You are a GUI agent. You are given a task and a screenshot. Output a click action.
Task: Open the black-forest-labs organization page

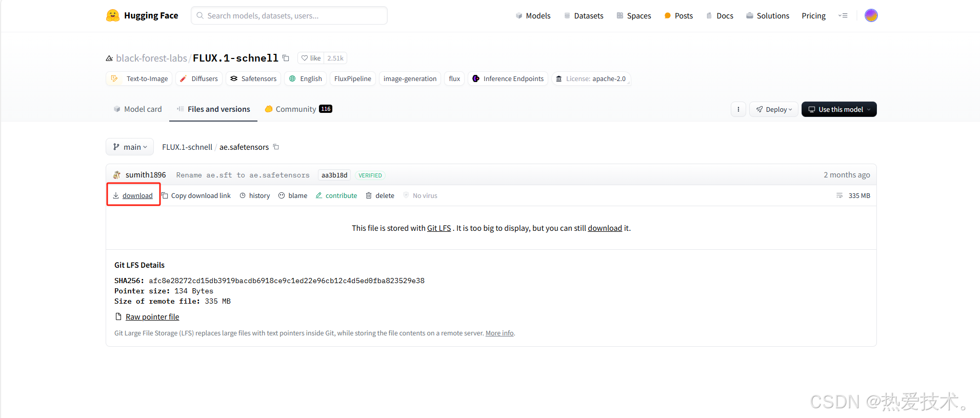click(151, 58)
